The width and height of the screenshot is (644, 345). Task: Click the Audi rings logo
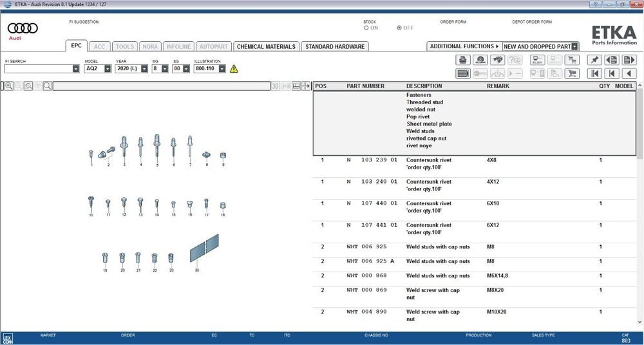pyautogui.click(x=23, y=28)
